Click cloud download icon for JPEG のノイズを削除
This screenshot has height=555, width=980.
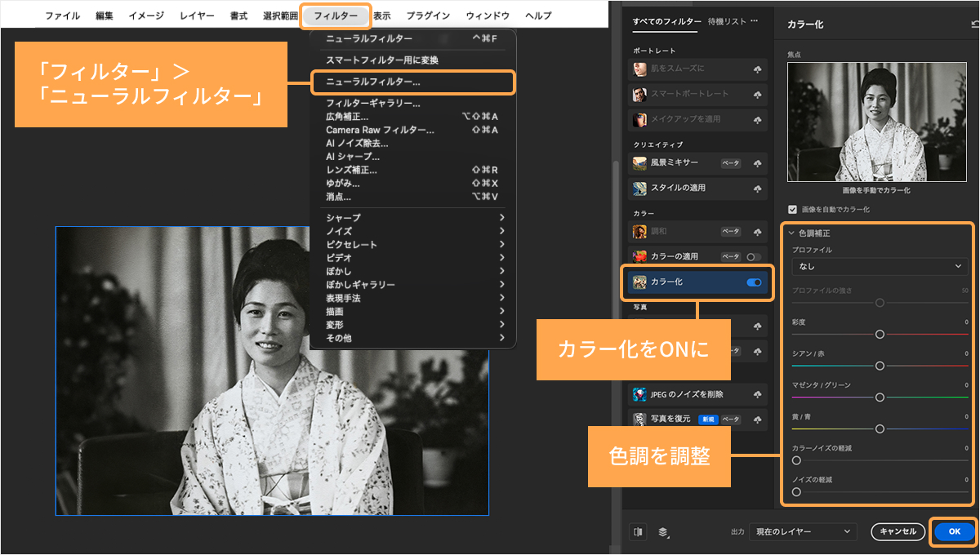[x=758, y=395]
